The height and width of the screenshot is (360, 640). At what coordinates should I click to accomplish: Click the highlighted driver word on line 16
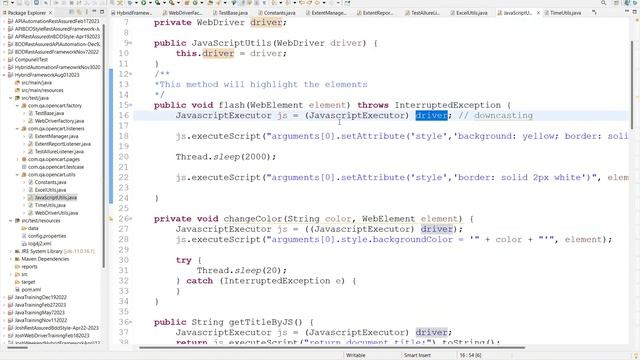click(431, 116)
